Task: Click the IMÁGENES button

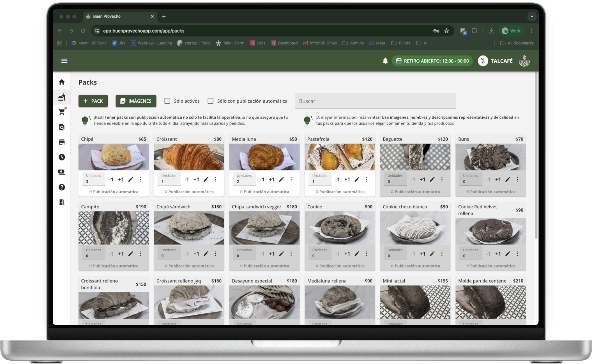Action: point(136,101)
